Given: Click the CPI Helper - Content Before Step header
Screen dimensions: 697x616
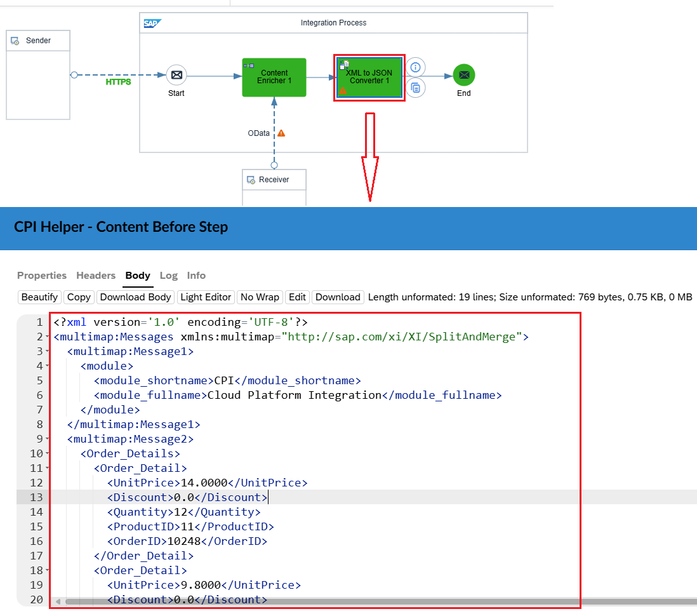Looking at the screenshot, I should point(121,227).
